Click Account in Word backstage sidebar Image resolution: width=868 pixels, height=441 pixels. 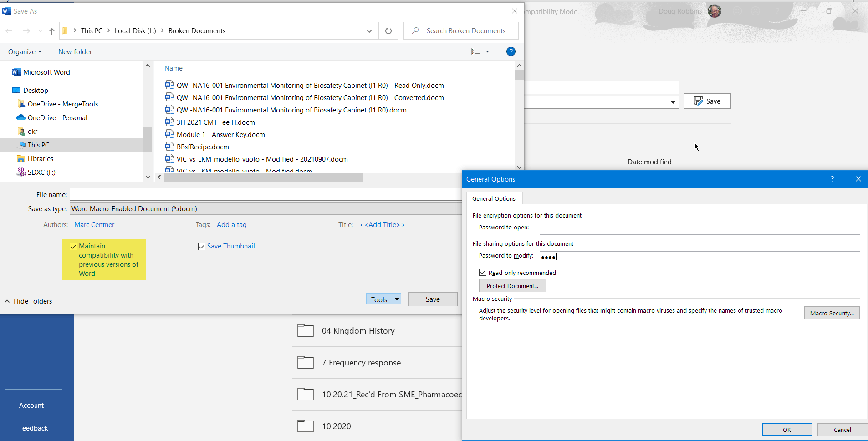[x=31, y=406]
